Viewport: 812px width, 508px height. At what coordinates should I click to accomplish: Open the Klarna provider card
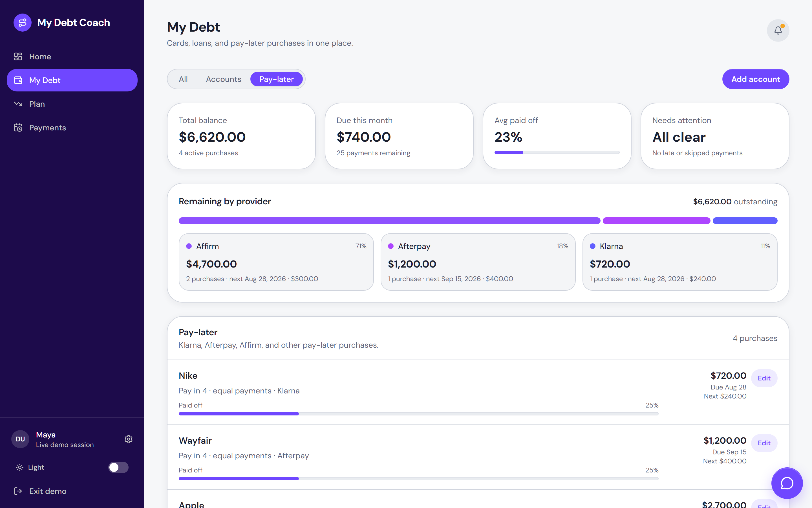(680, 262)
